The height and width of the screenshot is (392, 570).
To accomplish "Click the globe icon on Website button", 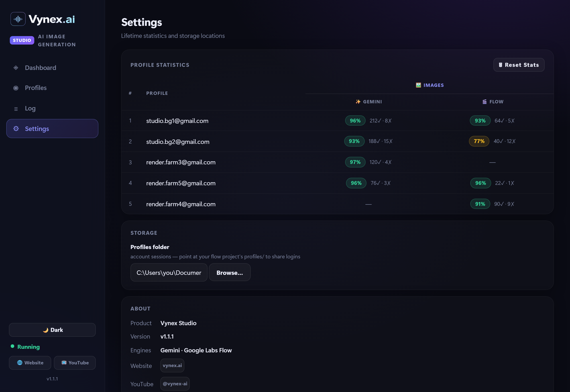I will coord(20,363).
